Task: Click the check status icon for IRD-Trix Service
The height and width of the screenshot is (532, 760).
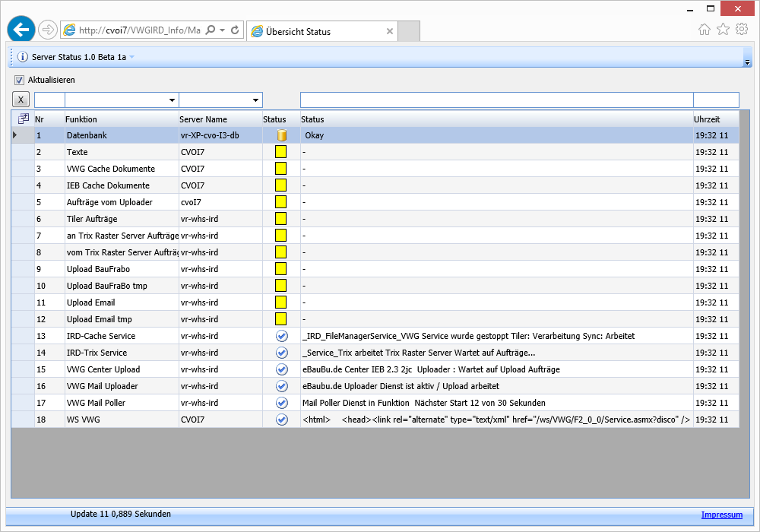Action: pos(282,353)
